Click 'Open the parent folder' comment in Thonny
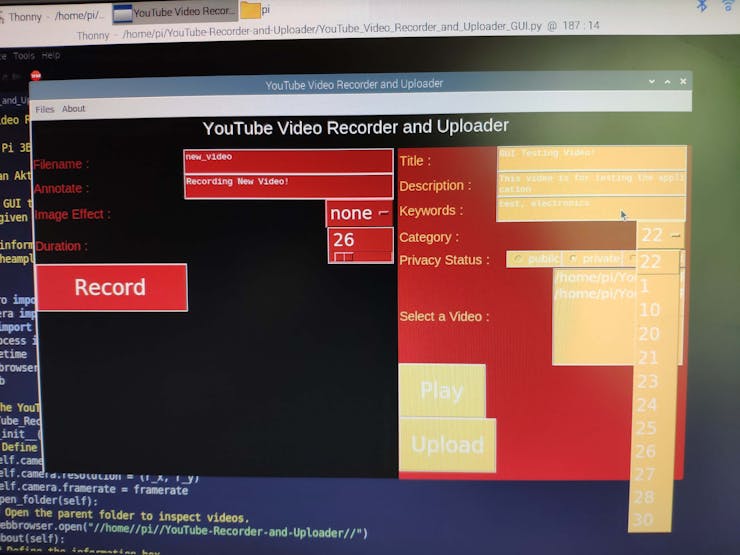 [126, 515]
